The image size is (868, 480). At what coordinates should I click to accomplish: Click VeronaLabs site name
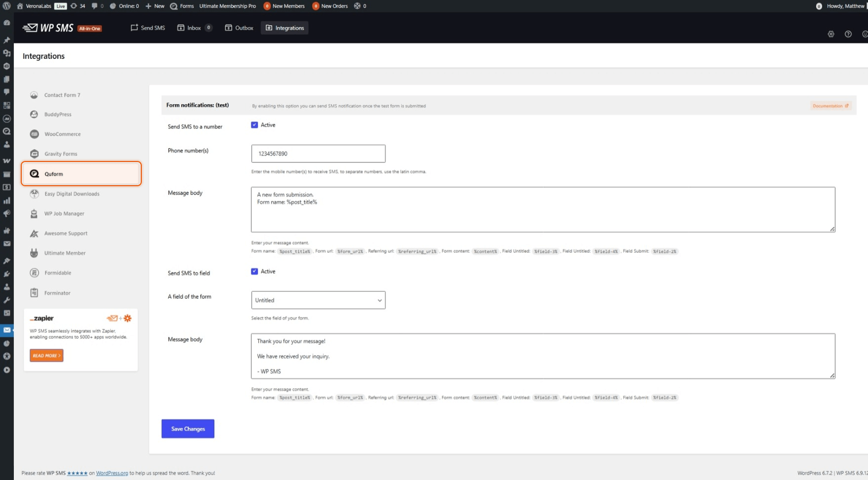(x=34, y=6)
